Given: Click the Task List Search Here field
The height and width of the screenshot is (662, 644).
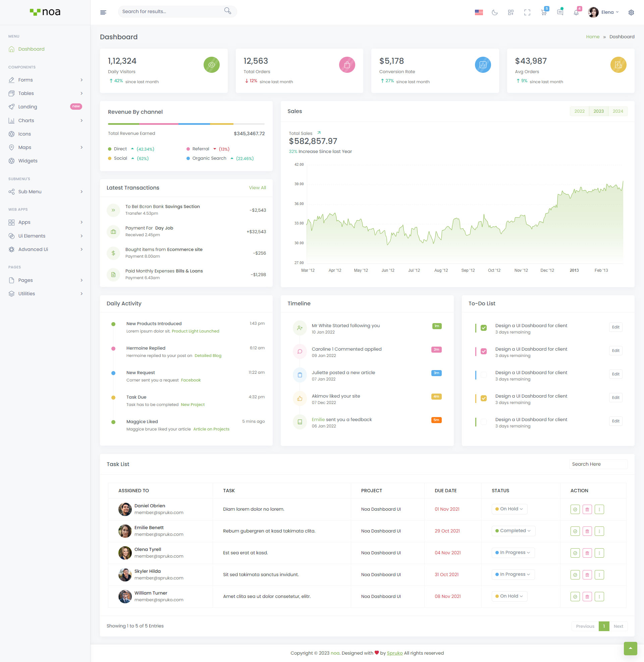Looking at the screenshot, I should point(598,464).
